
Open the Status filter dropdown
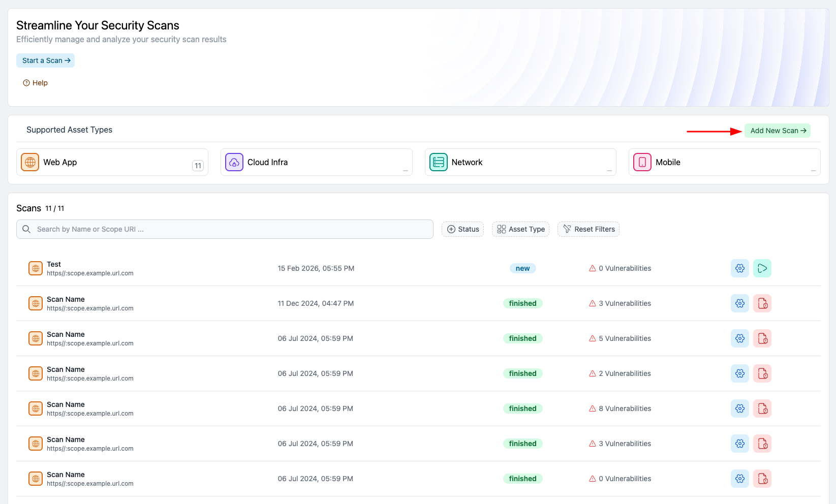462,229
